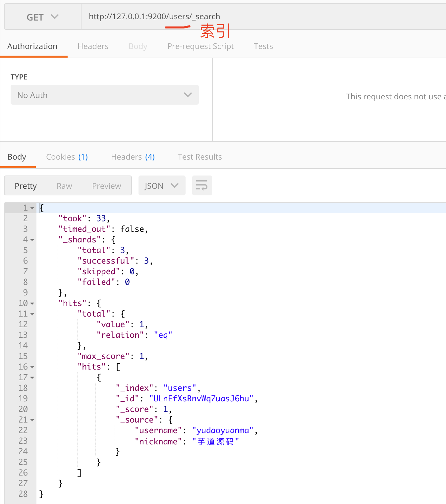446x504 pixels.
Task: Open the No Auth type dropdown
Action: pos(104,95)
